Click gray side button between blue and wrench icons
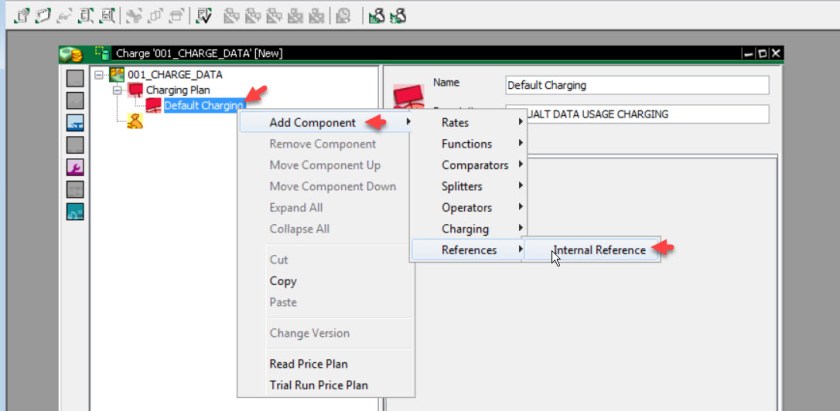The width and height of the screenshot is (840, 411). pos(75,145)
